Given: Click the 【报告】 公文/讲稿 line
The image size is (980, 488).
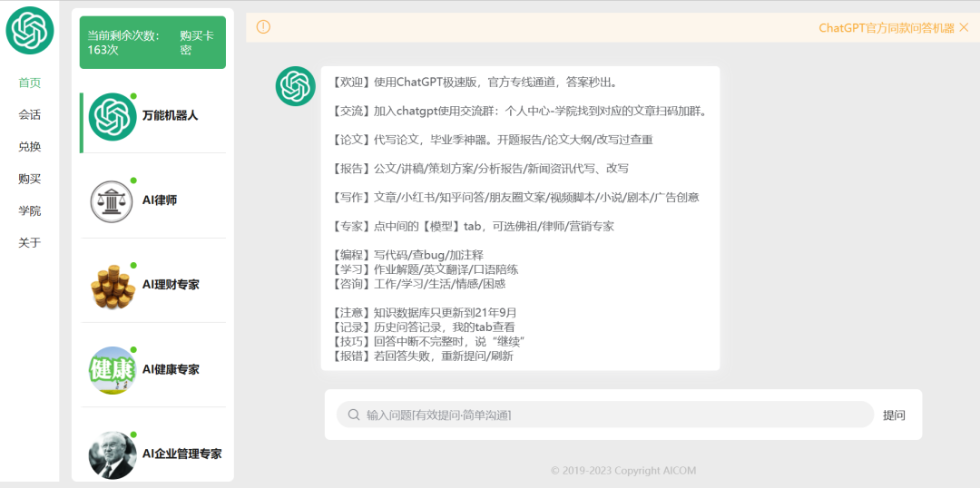Looking at the screenshot, I should (479, 169).
